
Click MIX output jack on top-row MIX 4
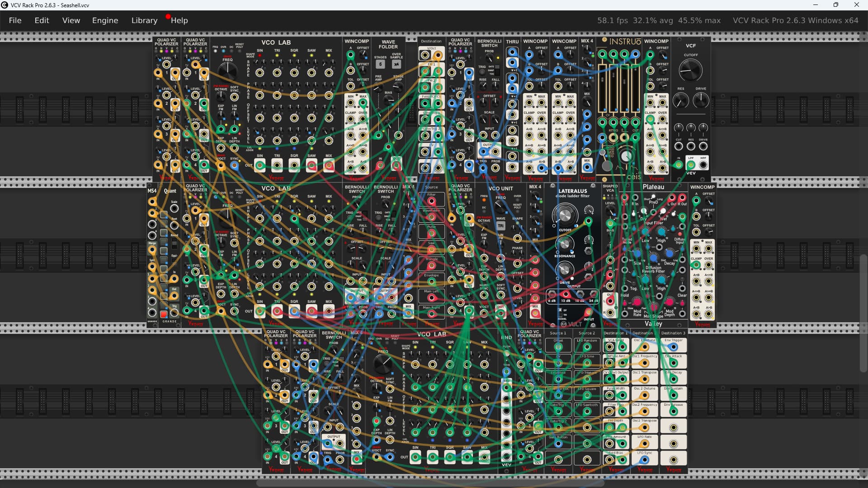coord(587,168)
